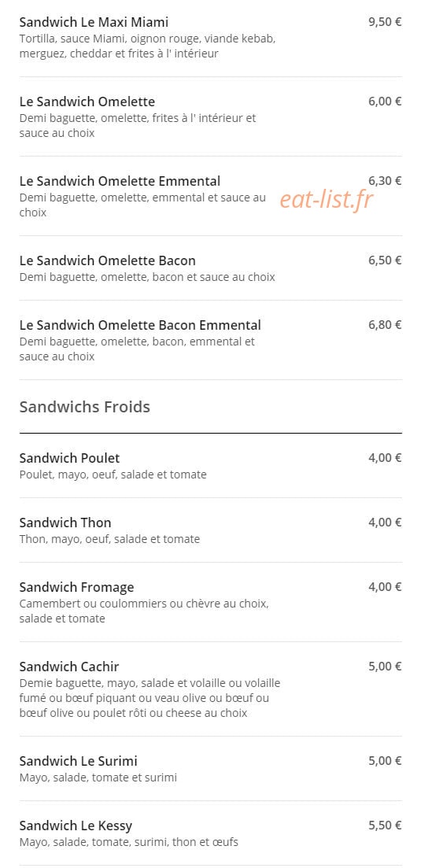Viewport: 432px width, 868px height.
Task: Pick Sandwich Le Surimi
Action: pyautogui.click(x=210, y=768)
